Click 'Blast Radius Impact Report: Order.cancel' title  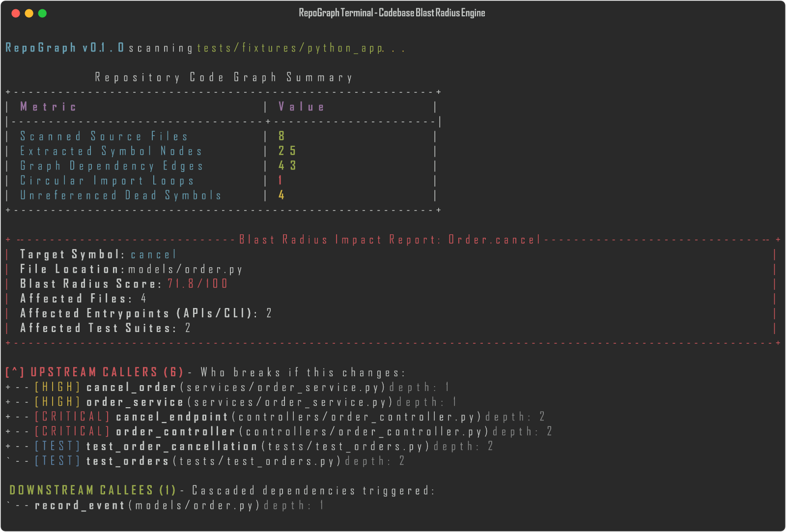pos(390,239)
